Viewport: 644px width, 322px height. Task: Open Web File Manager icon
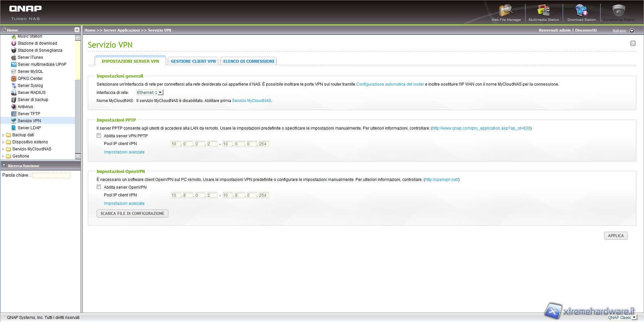point(506,12)
